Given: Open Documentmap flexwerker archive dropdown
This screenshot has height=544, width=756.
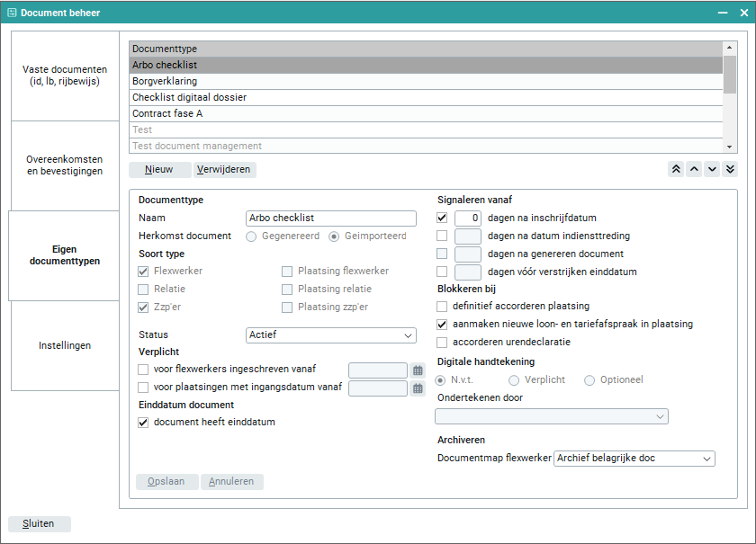Looking at the screenshot, I should 634,459.
